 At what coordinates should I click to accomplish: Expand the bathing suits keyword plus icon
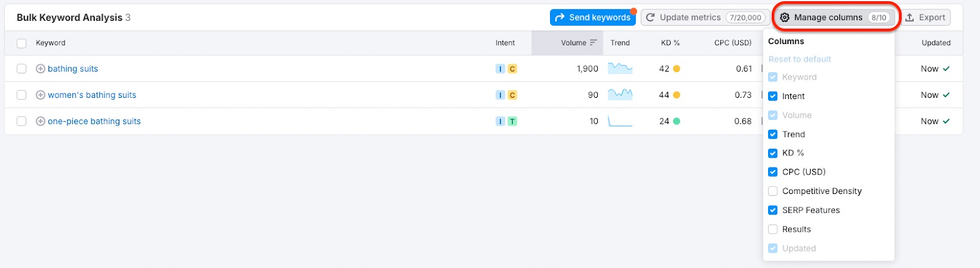click(40, 69)
